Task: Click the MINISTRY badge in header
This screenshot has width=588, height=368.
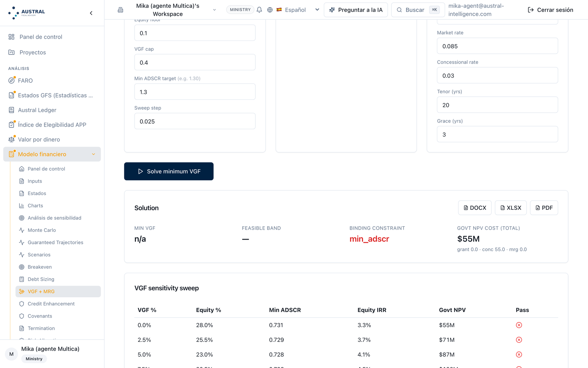Action: 240,10
